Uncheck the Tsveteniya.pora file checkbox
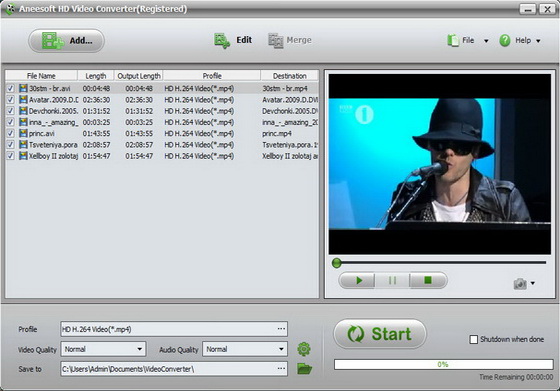 pos(11,145)
